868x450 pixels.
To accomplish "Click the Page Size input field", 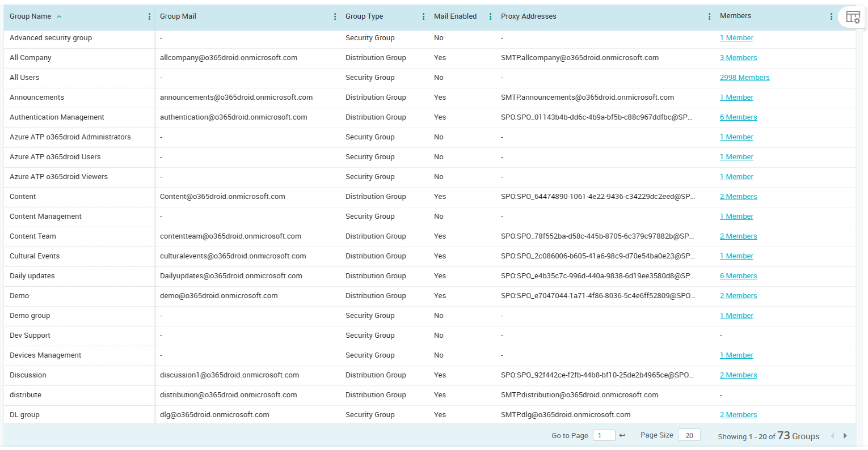I will coord(689,435).
